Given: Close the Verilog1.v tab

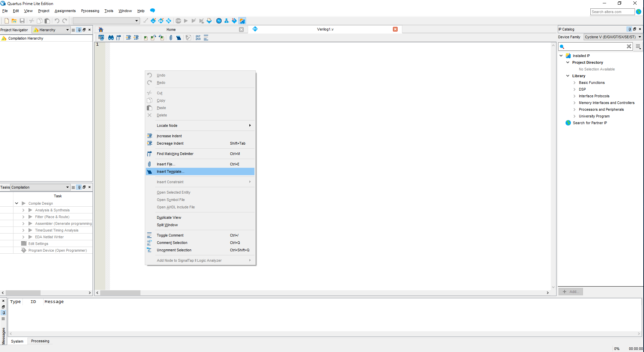Looking at the screenshot, I should point(395,29).
